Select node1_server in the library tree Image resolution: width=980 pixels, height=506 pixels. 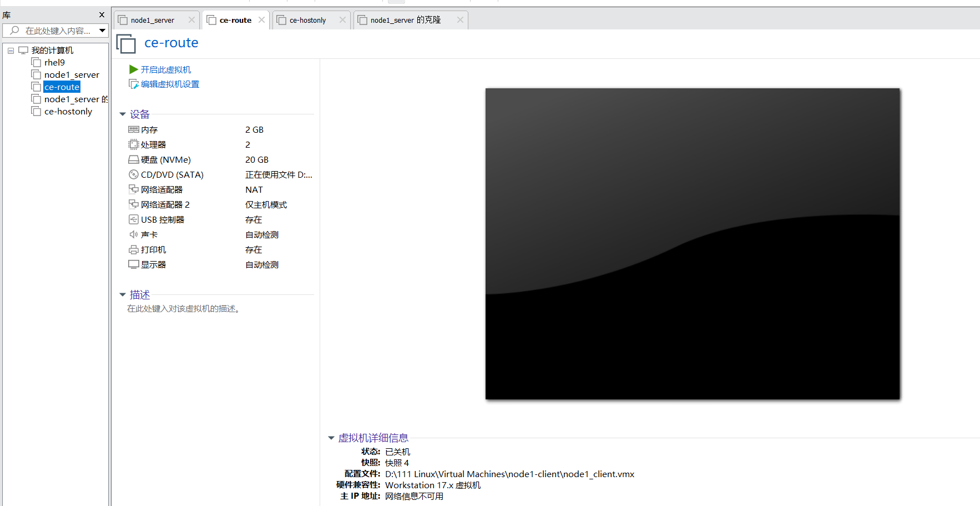[72, 74]
